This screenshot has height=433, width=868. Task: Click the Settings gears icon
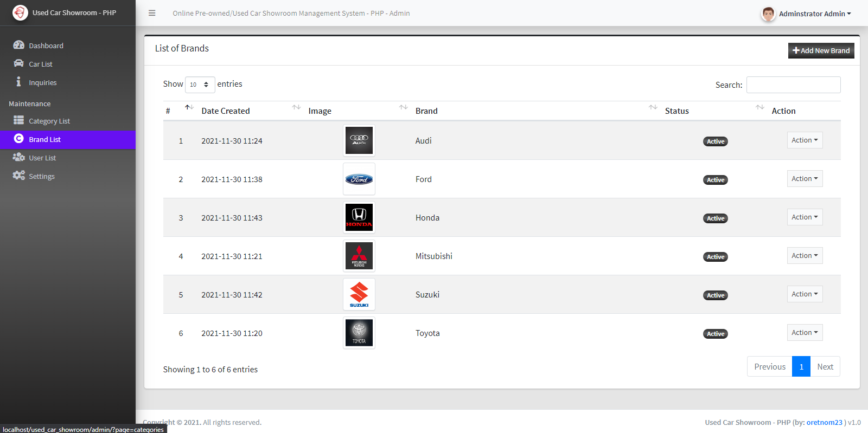pos(18,176)
